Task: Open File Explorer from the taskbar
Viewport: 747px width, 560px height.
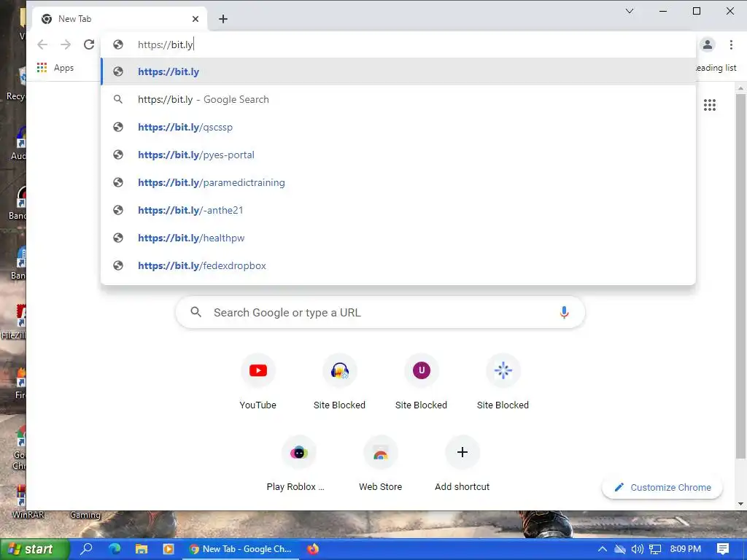Action: [x=142, y=549]
